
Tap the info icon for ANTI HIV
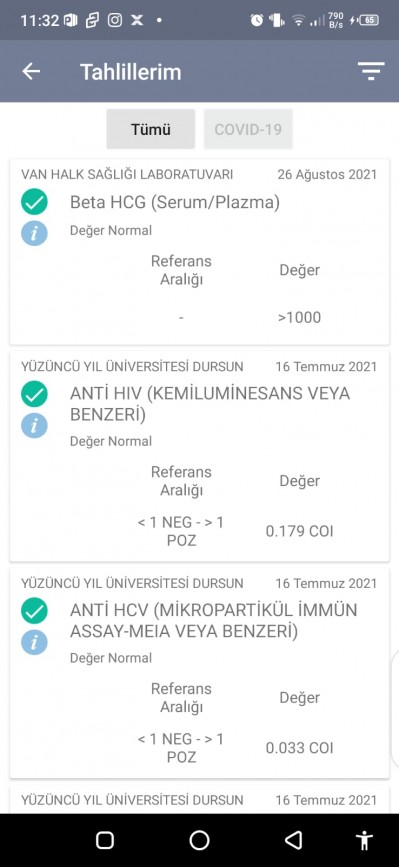pos(34,426)
